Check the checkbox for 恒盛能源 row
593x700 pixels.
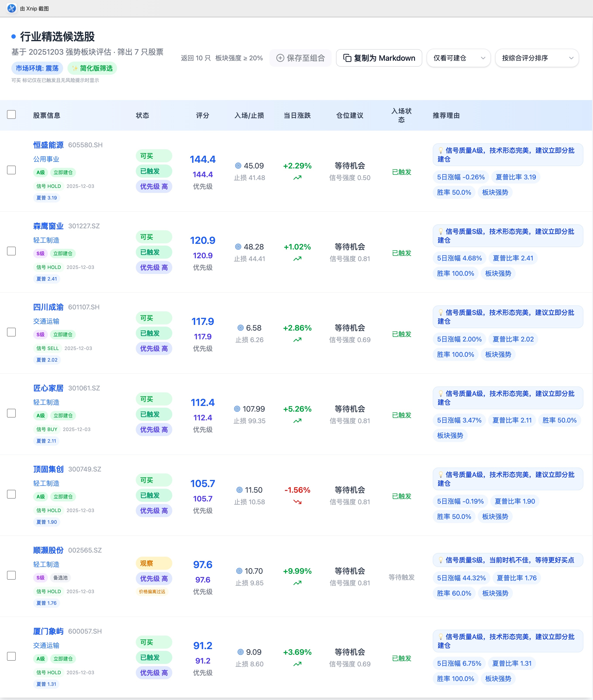[x=11, y=170]
